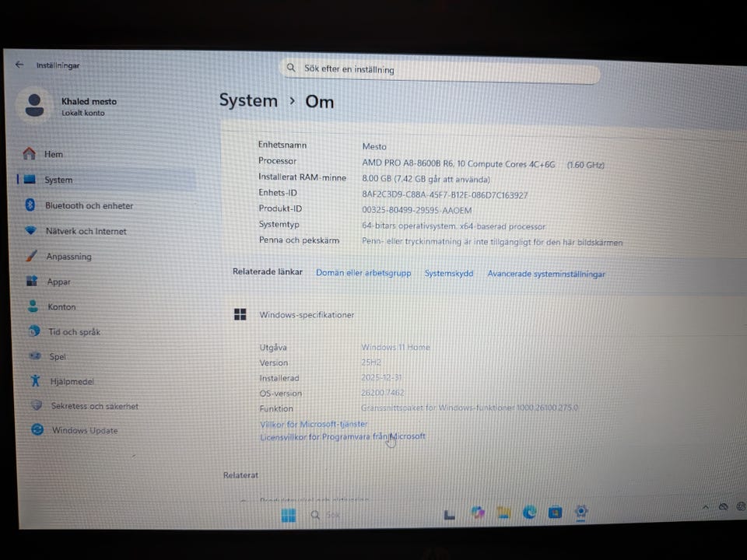Screen dimensions: 747x560
Task: Click the Hem house icon
Action: (29, 153)
